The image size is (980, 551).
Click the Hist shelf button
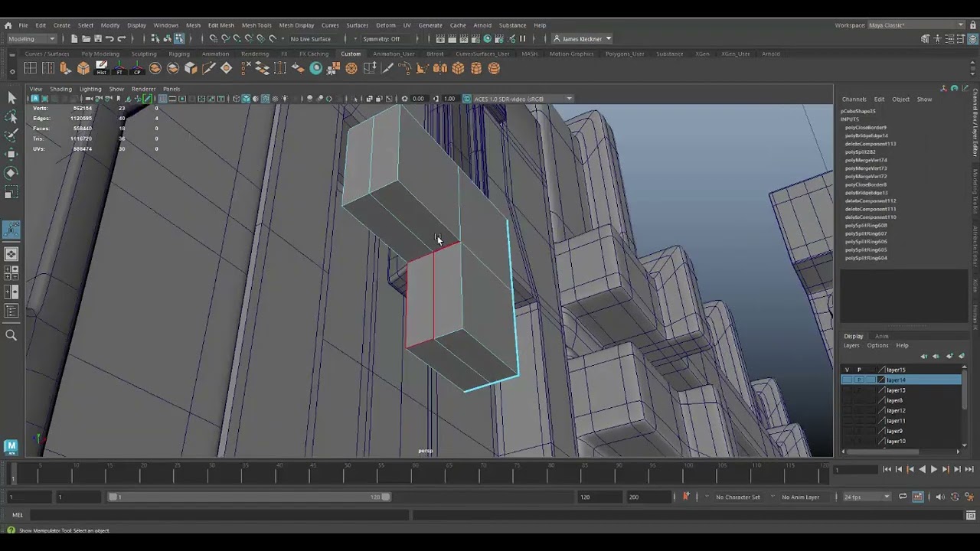(x=101, y=68)
